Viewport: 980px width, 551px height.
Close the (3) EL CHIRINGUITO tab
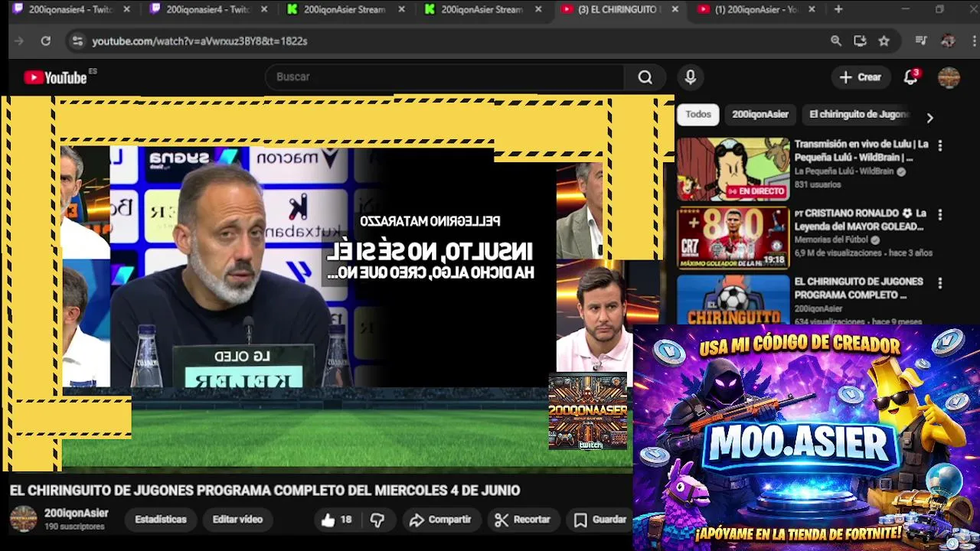coord(674,9)
